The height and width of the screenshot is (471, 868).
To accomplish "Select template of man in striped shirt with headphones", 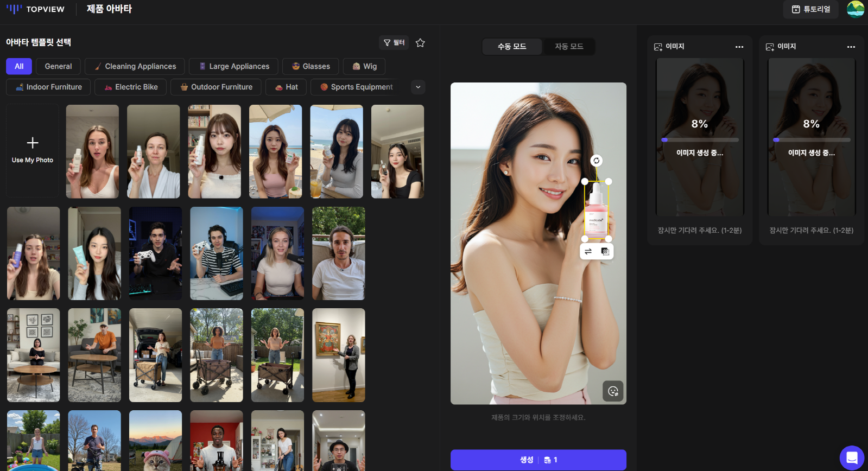I will coord(217,253).
